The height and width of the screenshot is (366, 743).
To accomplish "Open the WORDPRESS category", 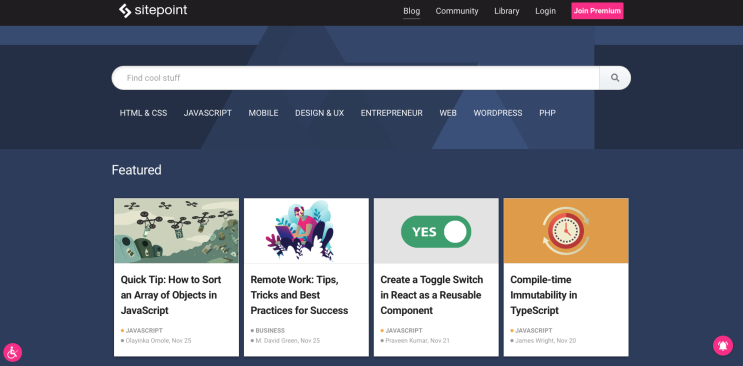I will click(498, 113).
